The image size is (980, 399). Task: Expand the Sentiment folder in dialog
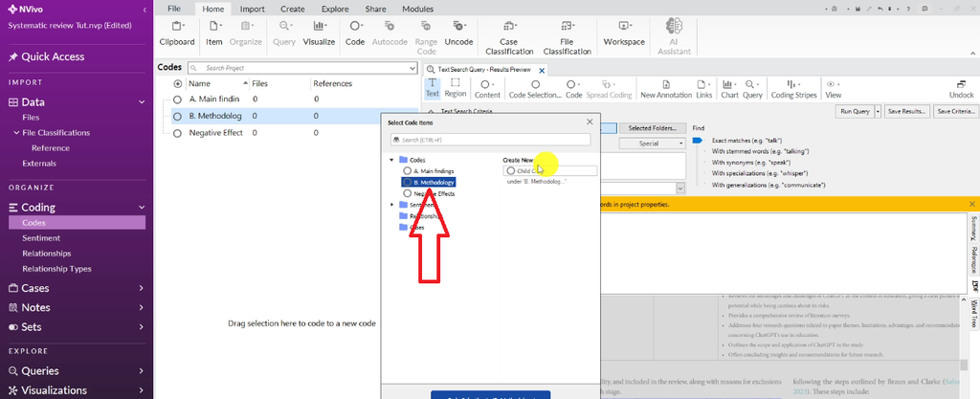(391, 205)
